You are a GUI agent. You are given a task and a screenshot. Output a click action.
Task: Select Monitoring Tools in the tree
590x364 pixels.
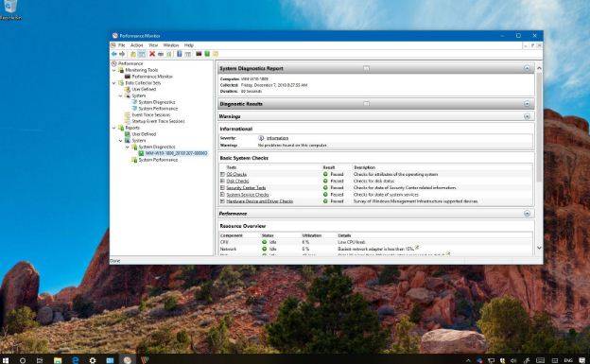point(142,70)
